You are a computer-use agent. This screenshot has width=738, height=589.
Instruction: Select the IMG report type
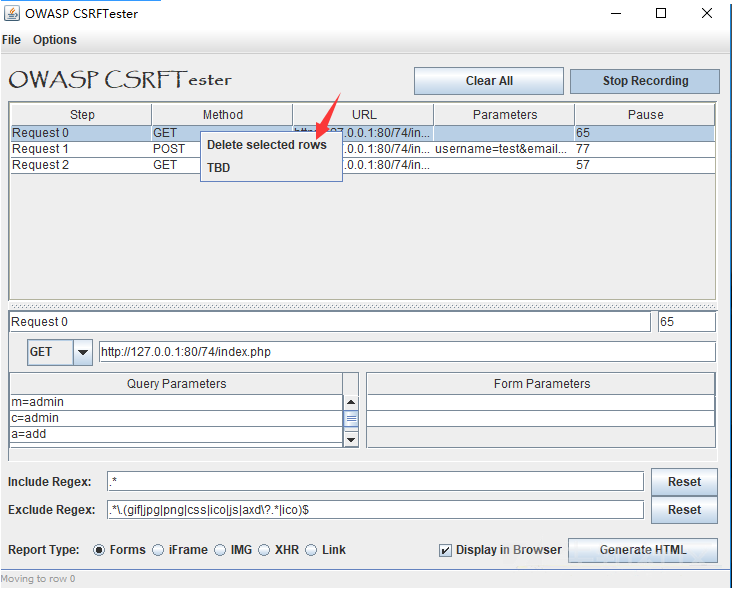(x=220, y=550)
